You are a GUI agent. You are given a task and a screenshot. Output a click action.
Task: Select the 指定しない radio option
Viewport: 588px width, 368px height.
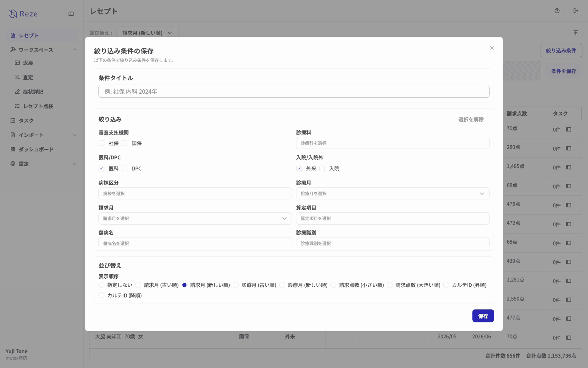click(102, 285)
